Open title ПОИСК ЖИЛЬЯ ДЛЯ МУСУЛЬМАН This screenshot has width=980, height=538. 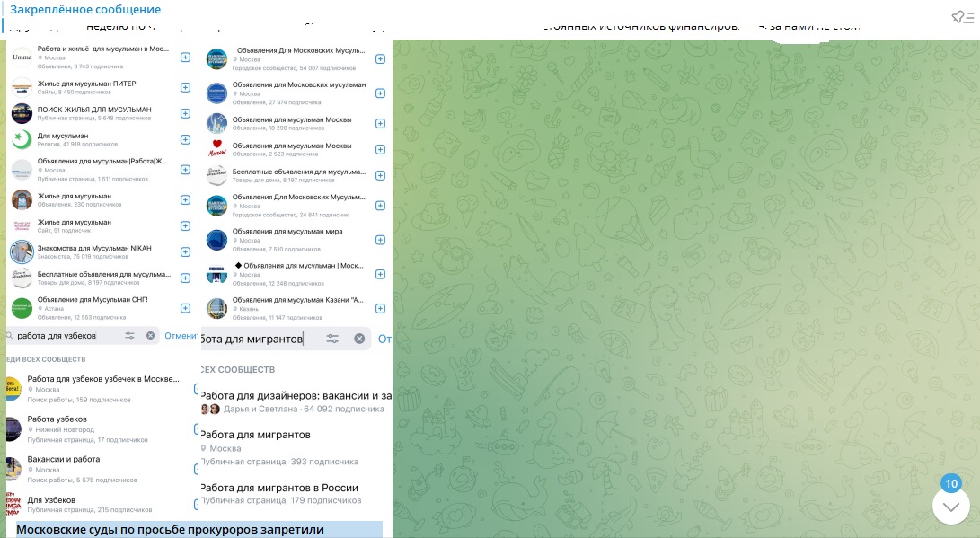click(x=94, y=110)
